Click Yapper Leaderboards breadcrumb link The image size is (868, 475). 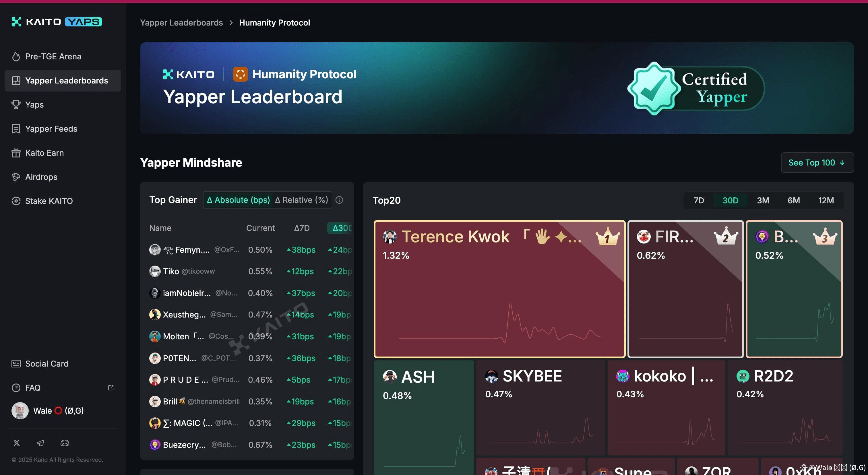click(181, 23)
